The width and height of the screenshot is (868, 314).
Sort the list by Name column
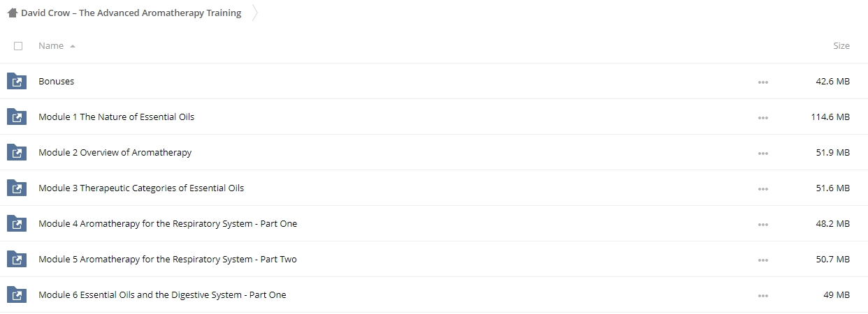pyautogui.click(x=51, y=46)
